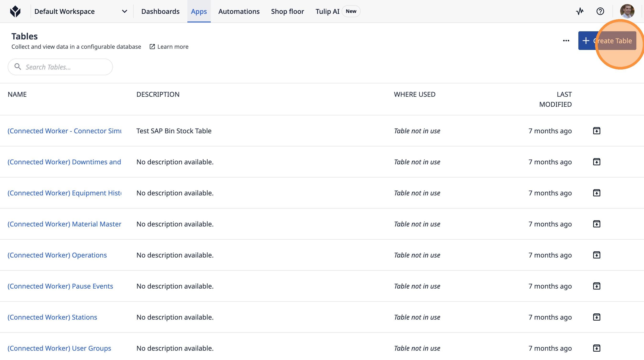Open the user profile avatar
The height and width of the screenshot is (360, 644).
click(x=627, y=11)
